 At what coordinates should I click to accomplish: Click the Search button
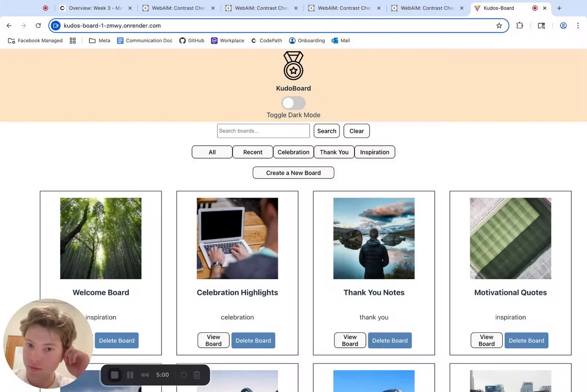coord(327,131)
